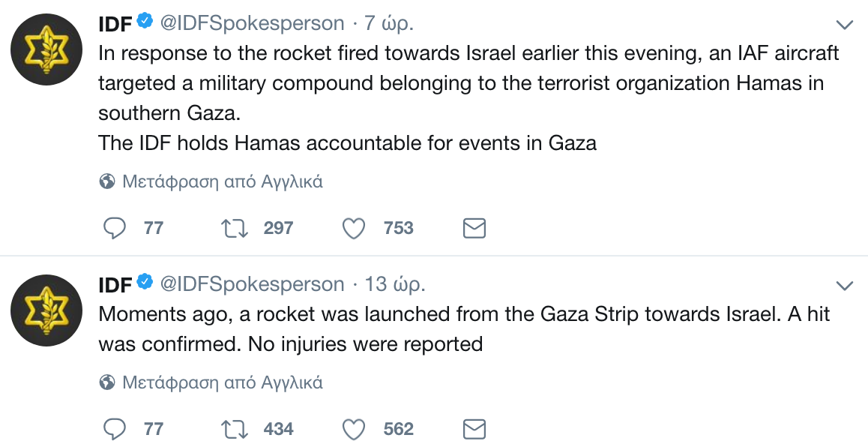Click IDF display name on first tweet

click(115, 24)
